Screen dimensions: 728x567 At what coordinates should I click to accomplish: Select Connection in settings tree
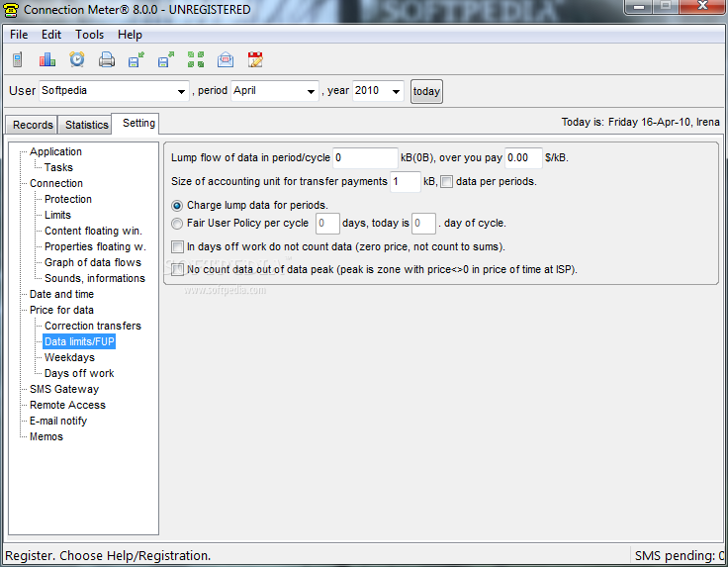point(56,183)
